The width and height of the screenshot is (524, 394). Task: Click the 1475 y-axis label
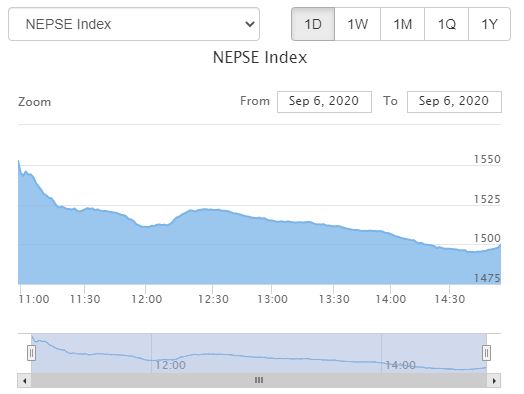click(x=487, y=278)
